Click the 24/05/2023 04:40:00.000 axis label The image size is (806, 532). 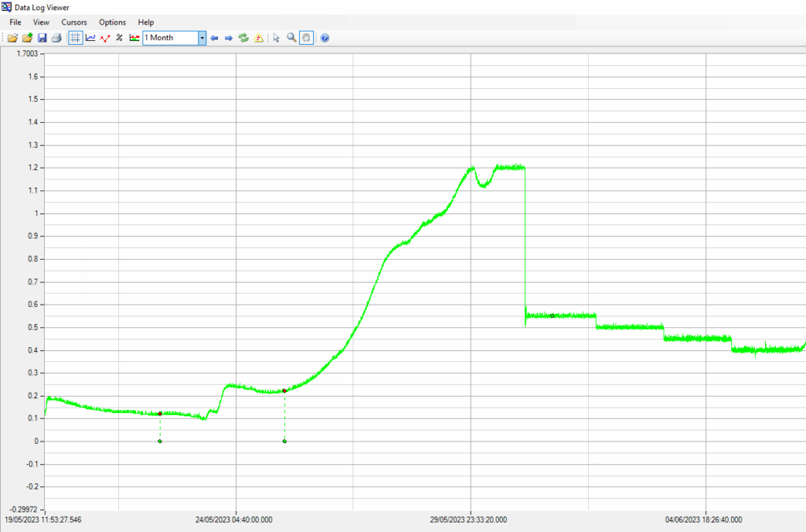tap(234, 519)
